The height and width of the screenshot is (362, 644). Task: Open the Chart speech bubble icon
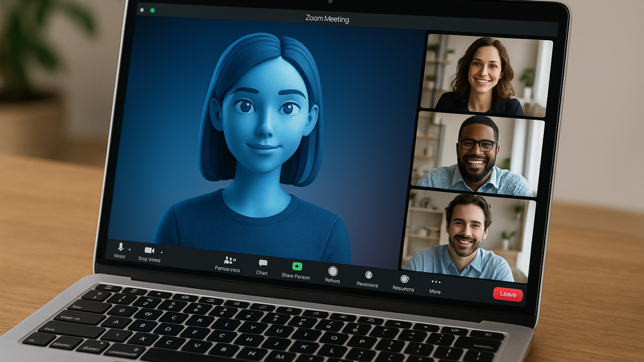[263, 264]
